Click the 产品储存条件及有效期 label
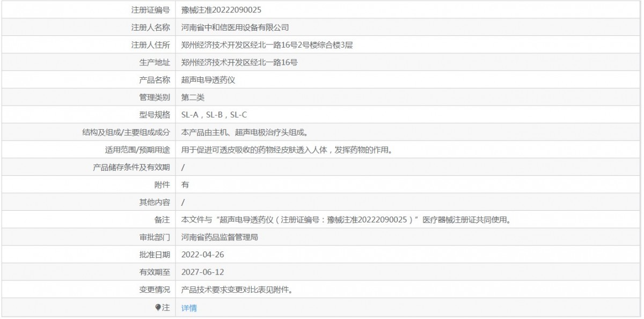Image resolution: width=644 pixels, height=319 pixels. [131, 167]
